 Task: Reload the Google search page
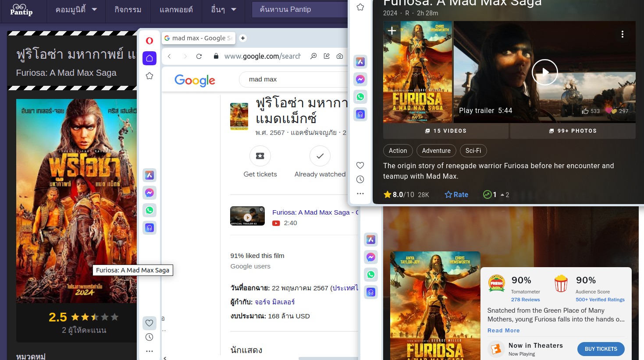click(x=199, y=56)
